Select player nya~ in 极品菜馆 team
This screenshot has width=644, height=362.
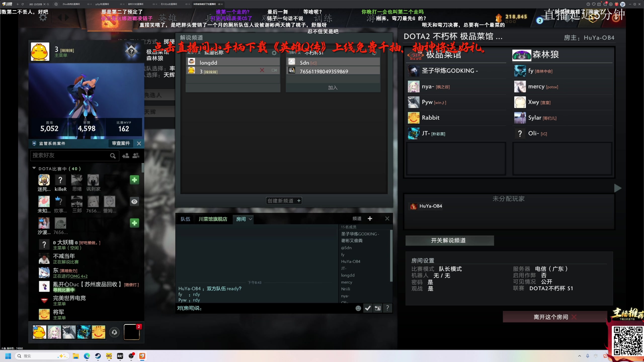[457, 87]
